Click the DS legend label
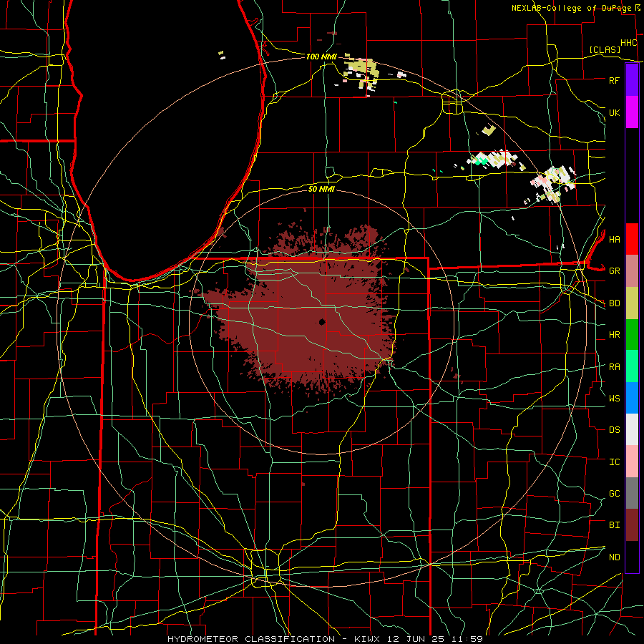 [614, 430]
